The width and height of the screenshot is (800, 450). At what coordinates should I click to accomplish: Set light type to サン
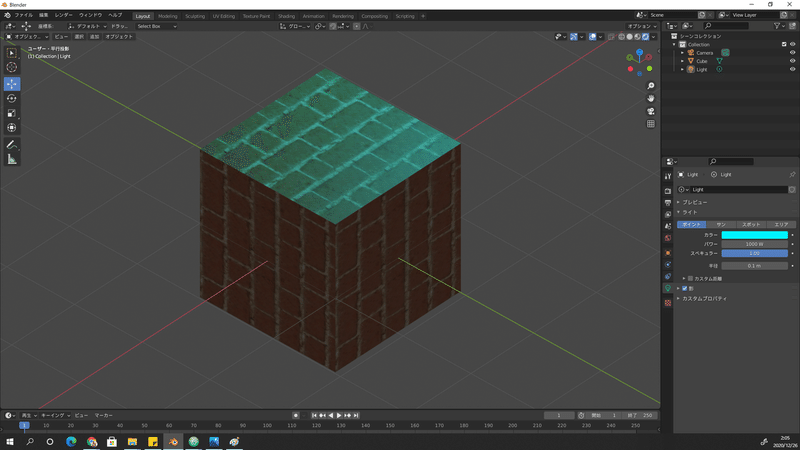(x=721, y=224)
